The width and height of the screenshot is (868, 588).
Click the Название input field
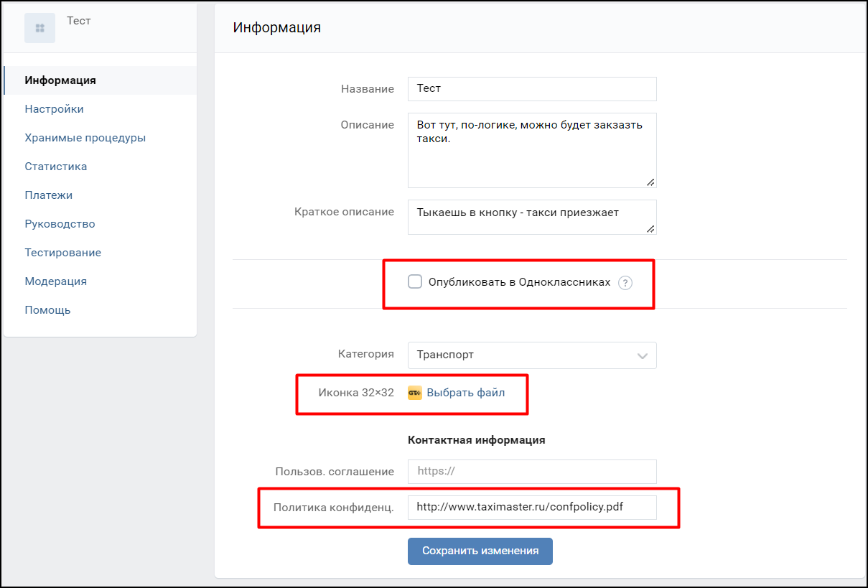coord(531,89)
